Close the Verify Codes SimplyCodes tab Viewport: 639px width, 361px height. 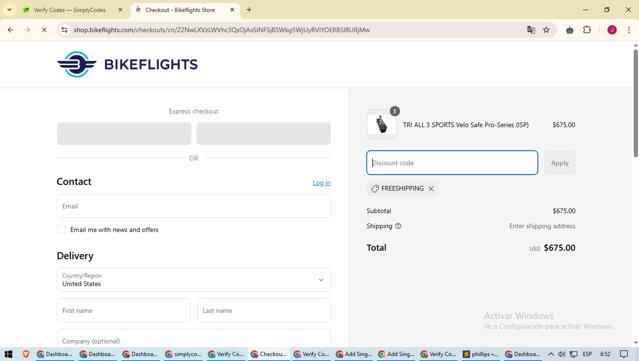[x=120, y=10]
